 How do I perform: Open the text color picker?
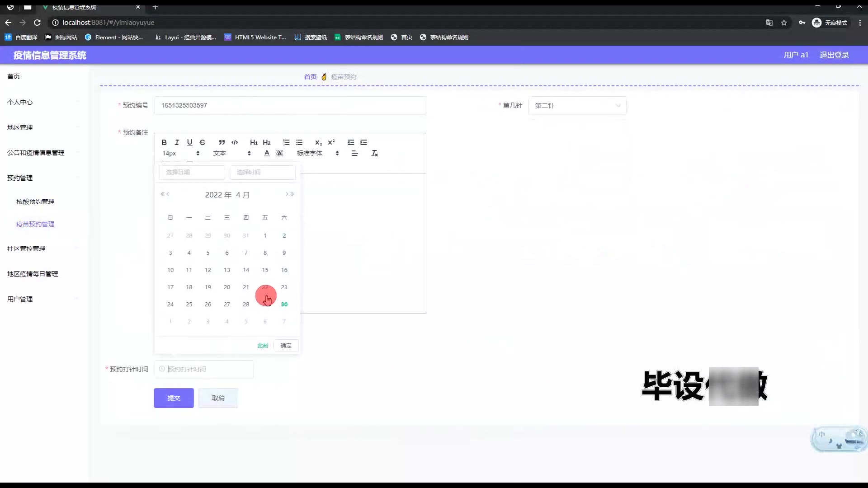[267, 154]
